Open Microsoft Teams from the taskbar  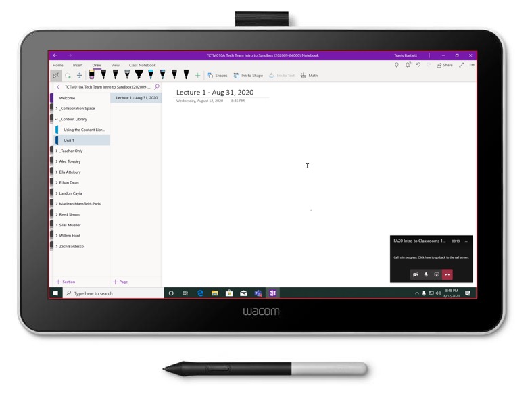pyautogui.click(x=258, y=293)
